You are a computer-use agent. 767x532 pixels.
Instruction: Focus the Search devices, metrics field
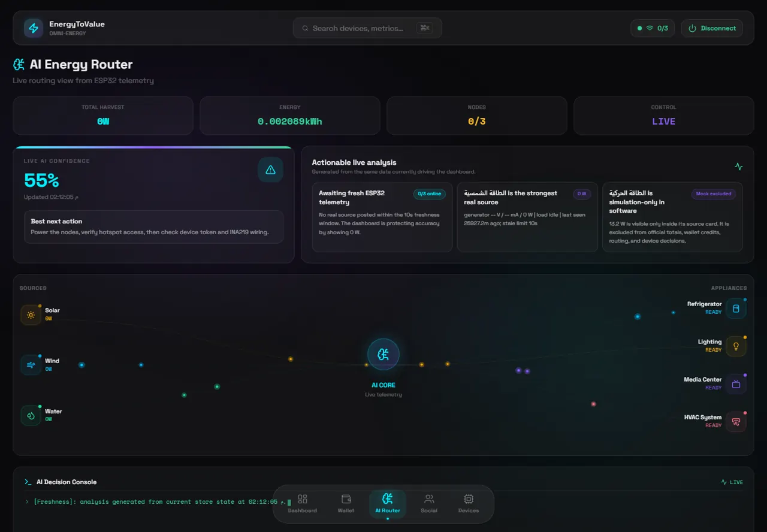pyautogui.click(x=367, y=28)
